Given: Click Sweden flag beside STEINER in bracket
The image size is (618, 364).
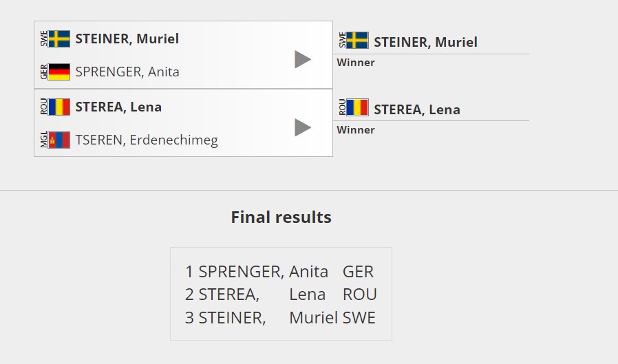Looking at the screenshot, I should coord(59,39).
